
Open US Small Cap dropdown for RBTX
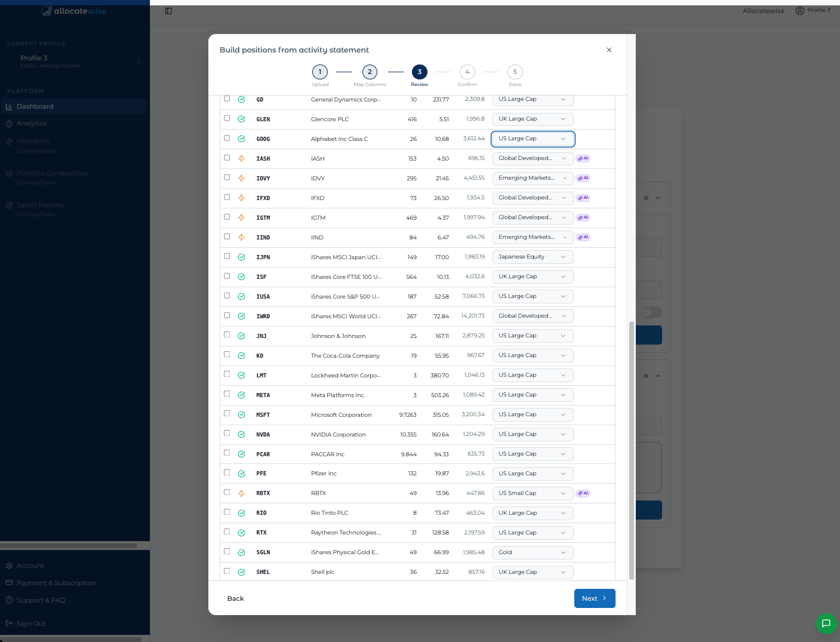click(533, 494)
